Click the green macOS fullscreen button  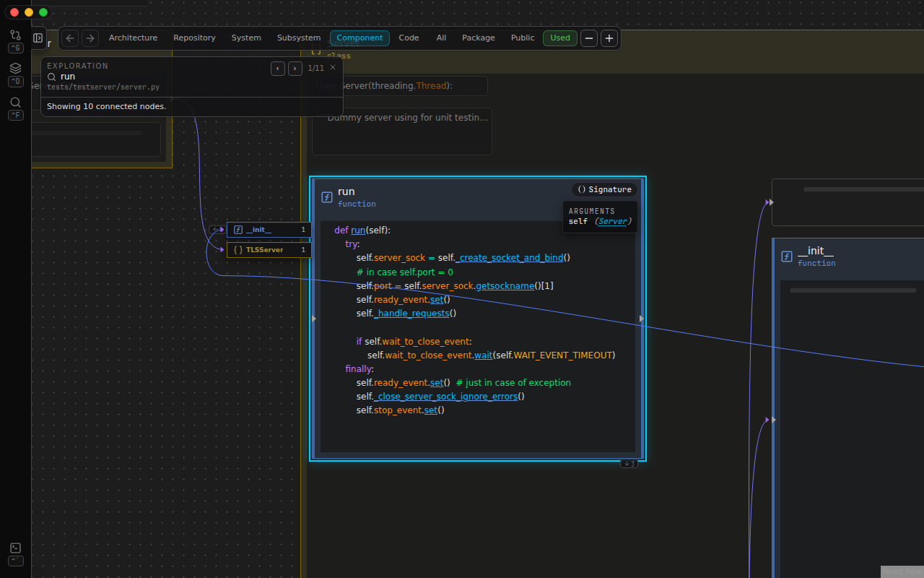[43, 12]
